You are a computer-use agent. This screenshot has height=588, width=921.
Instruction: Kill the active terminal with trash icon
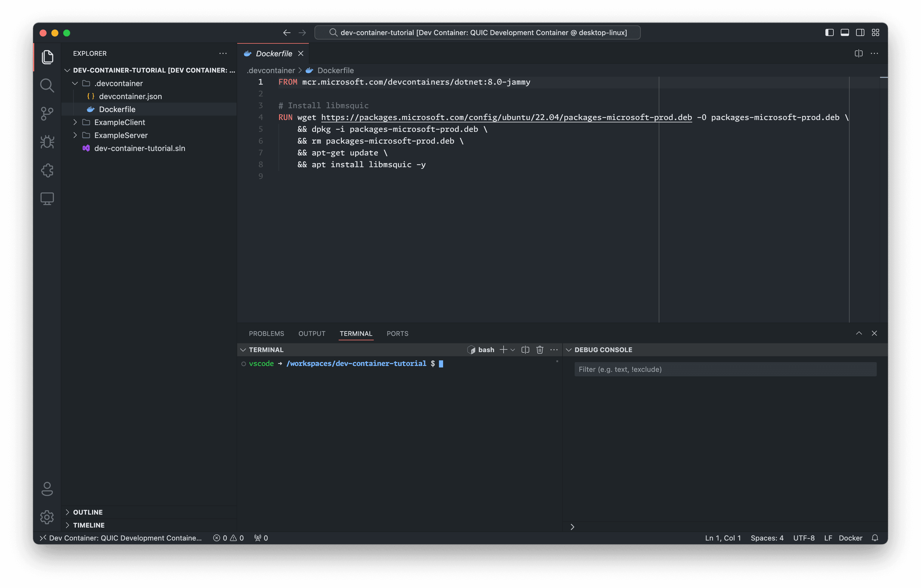tap(540, 349)
